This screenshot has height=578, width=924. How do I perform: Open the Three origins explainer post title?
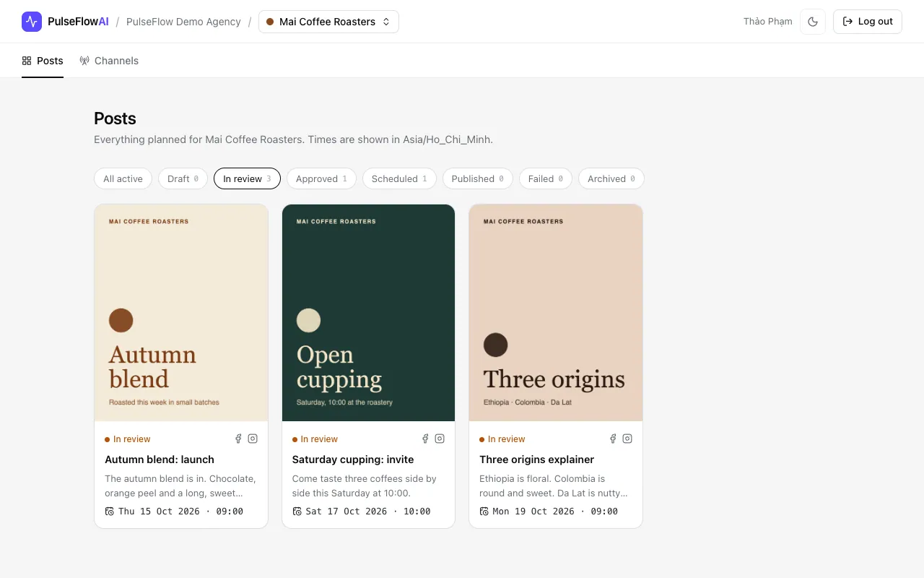[x=537, y=460]
